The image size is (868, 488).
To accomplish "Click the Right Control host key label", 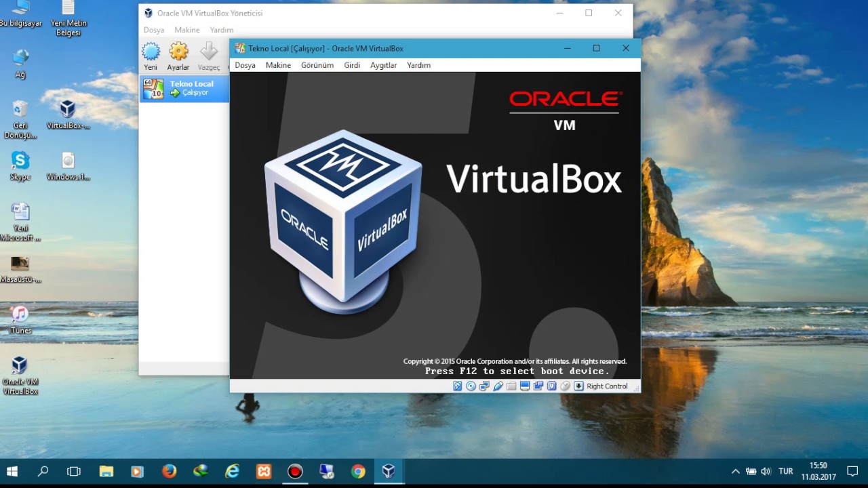I will (x=607, y=386).
